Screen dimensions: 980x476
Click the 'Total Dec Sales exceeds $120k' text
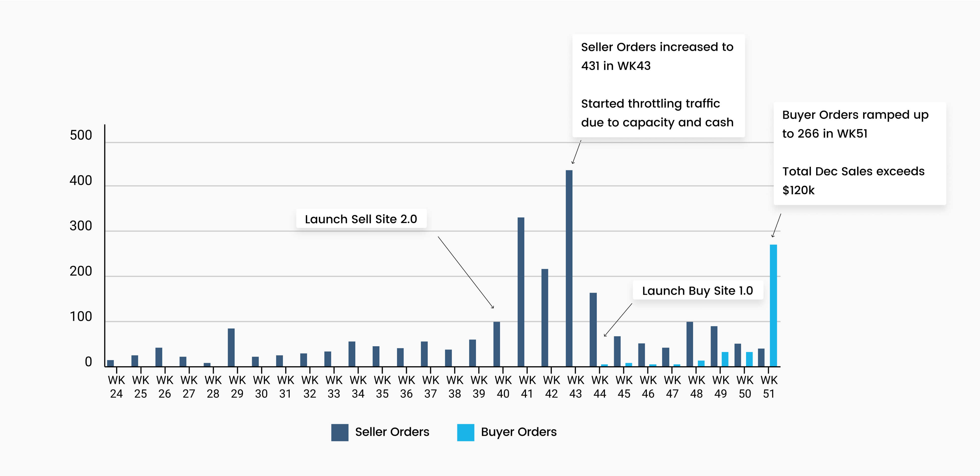tap(853, 181)
